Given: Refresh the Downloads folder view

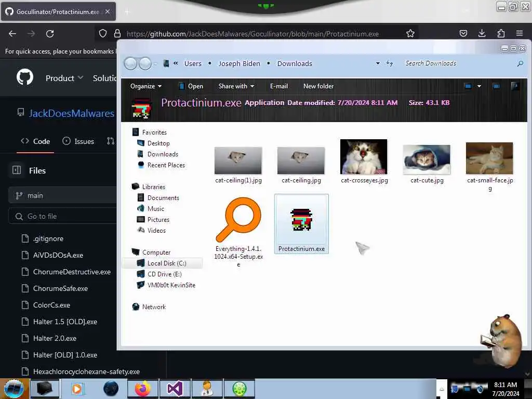Looking at the screenshot, I should [390, 63].
